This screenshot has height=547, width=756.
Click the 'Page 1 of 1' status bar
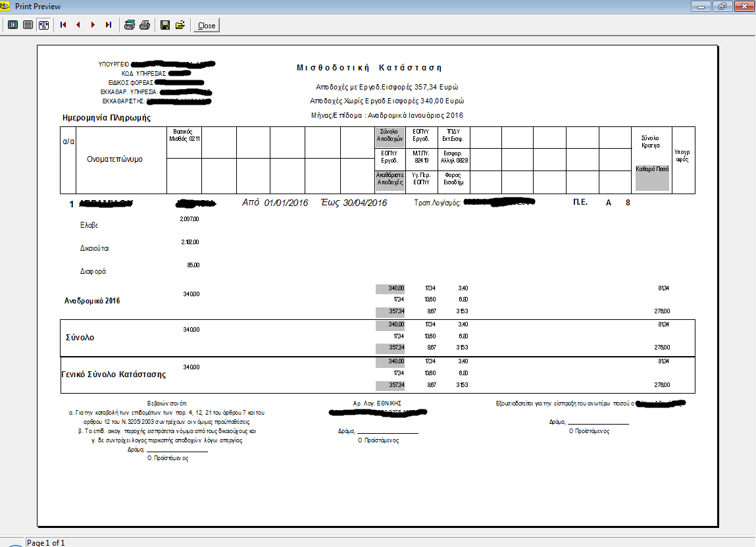(x=46, y=542)
